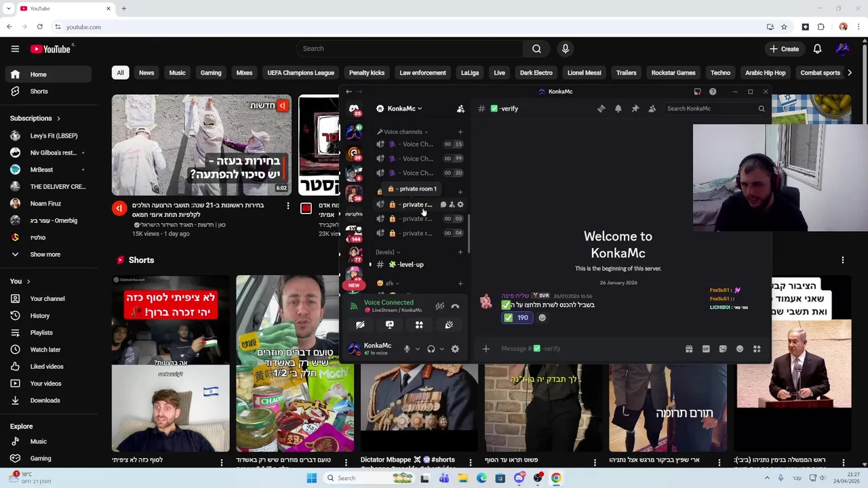This screenshot has height=488, width=868.
Task: Send a gift in Discord message bar
Action: [x=689, y=348]
